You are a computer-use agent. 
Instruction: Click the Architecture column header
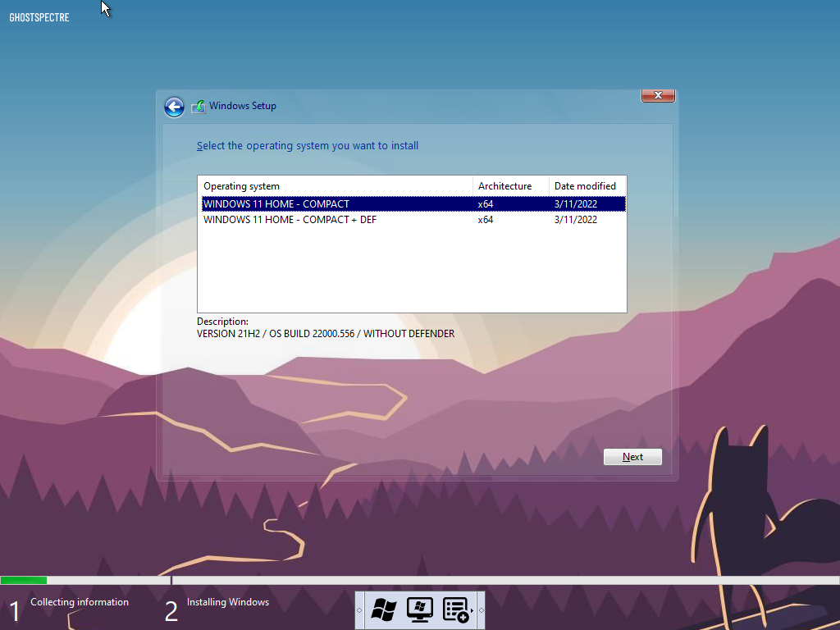click(511, 186)
